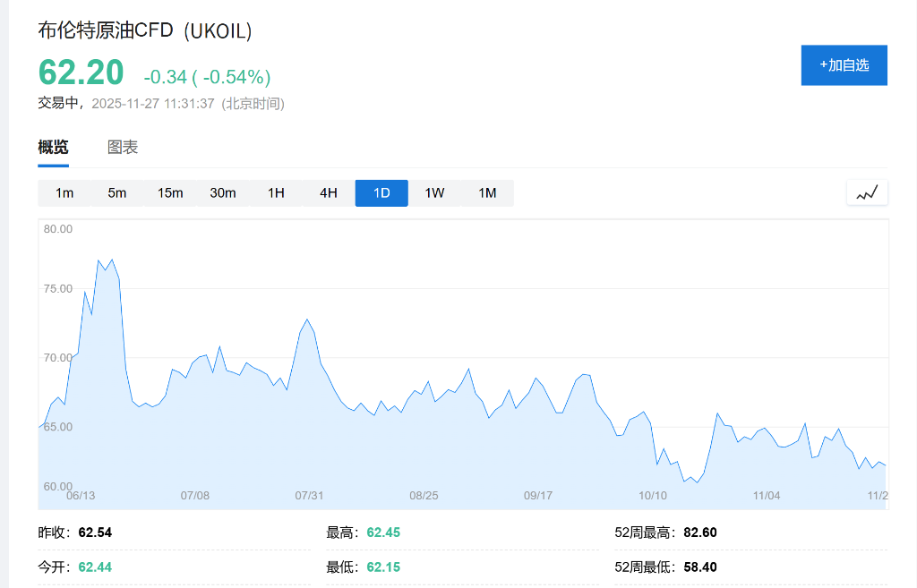Open the 图表 tab
Viewport: 917px width, 588px height.
123,148
